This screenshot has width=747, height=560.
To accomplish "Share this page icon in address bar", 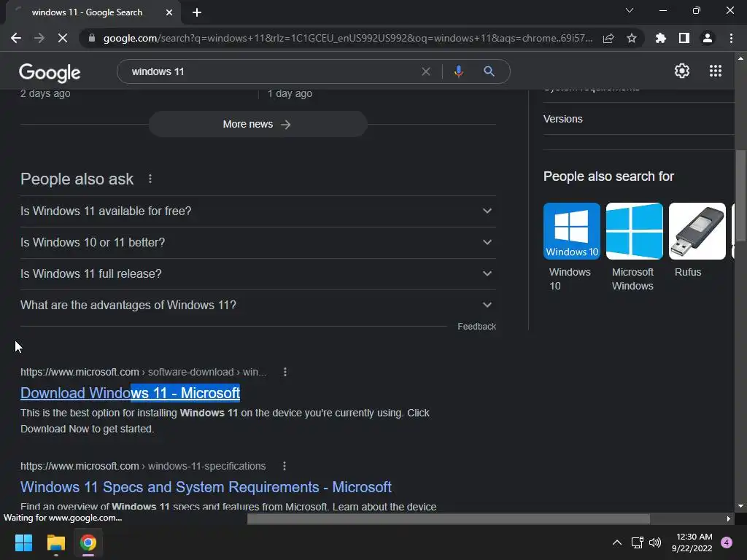I will pyautogui.click(x=608, y=38).
